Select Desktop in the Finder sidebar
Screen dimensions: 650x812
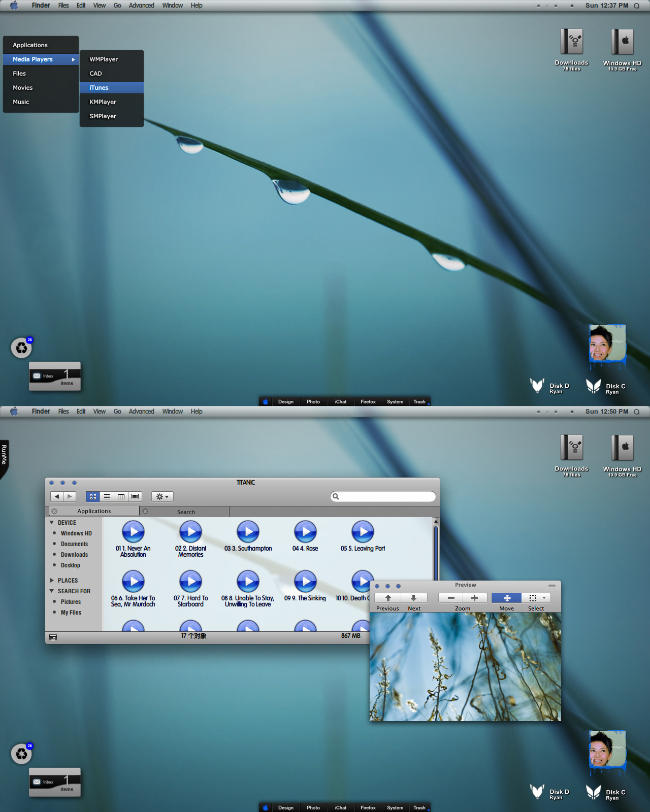click(70, 565)
